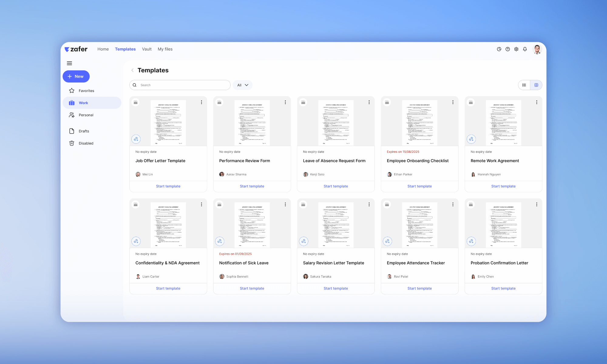Open the Performance Review Form document thumbnail
This screenshot has height=364, width=607.
[252, 123]
